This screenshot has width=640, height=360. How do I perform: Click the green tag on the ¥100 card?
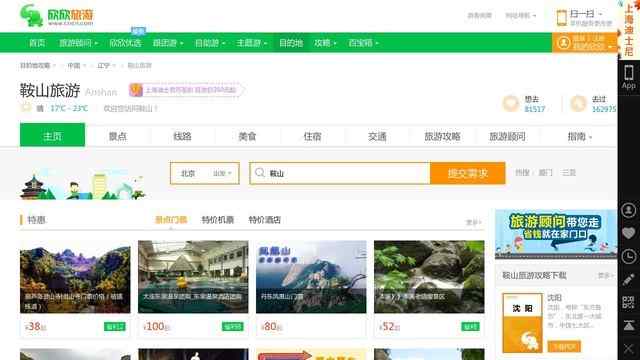(x=233, y=327)
